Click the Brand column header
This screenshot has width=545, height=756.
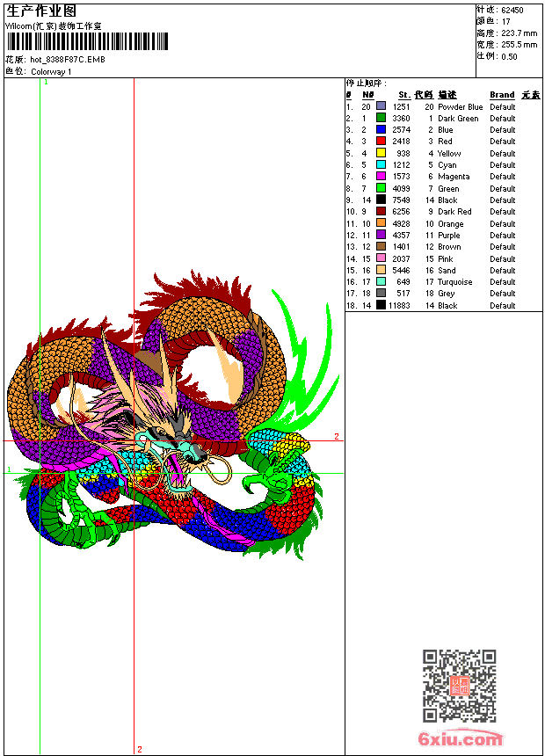[502, 95]
